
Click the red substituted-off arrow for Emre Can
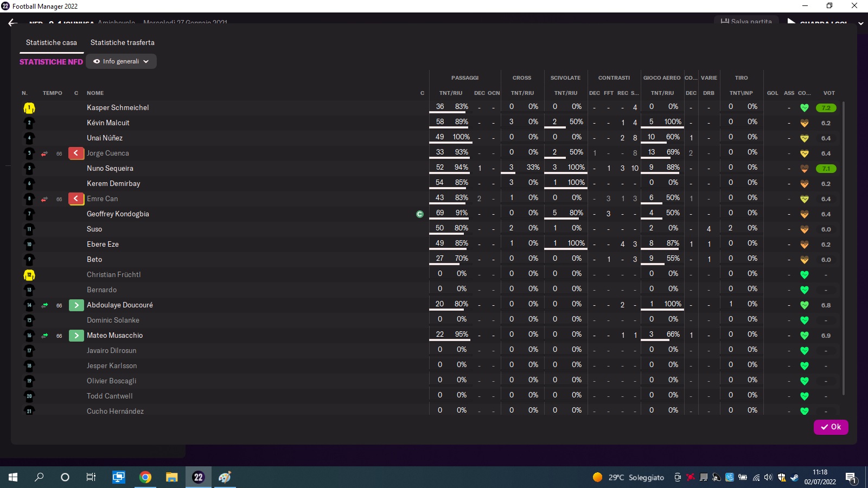click(76, 199)
